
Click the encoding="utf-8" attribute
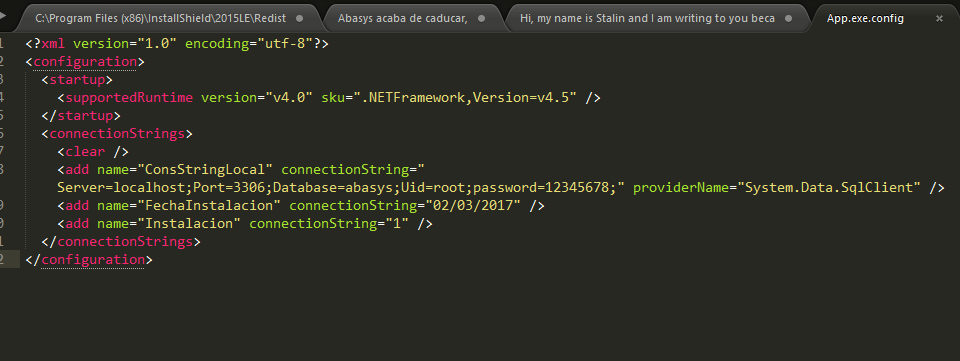pyautogui.click(x=250, y=43)
